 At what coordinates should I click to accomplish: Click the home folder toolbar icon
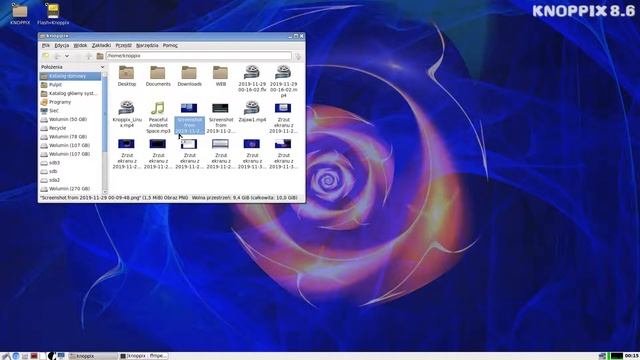[x=100, y=56]
